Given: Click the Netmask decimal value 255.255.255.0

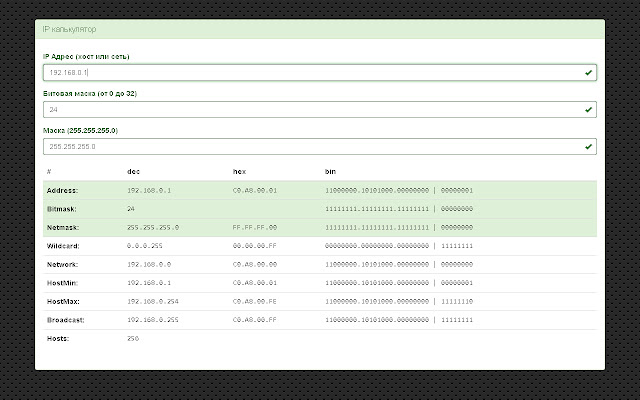Looking at the screenshot, I should (153, 227).
